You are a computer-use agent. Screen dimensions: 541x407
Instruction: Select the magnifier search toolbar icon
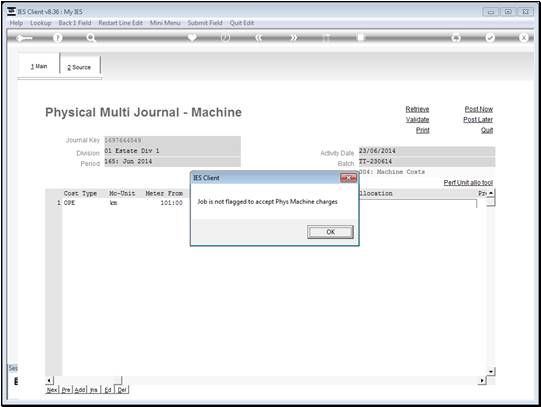click(91, 38)
